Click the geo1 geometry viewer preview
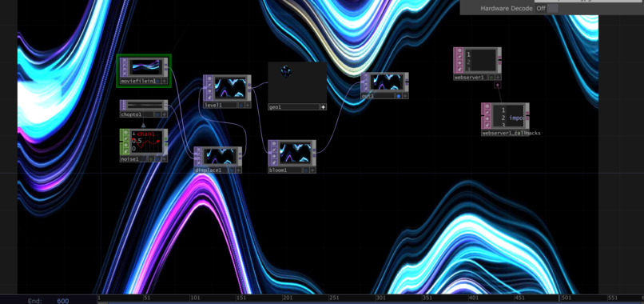Viewport: 644px width, 304px height. pos(297,82)
